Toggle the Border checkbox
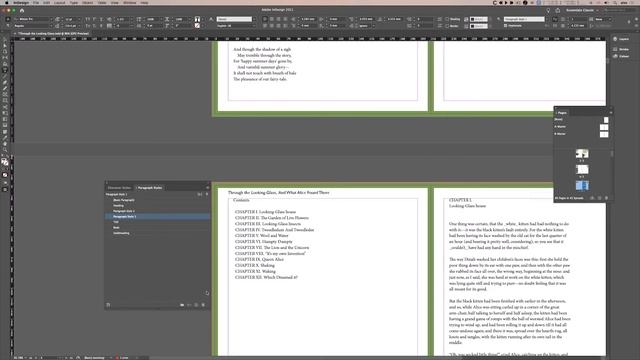Image resolution: width=640 pixels, height=360 pixels. pyautogui.click(x=447, y=26)
